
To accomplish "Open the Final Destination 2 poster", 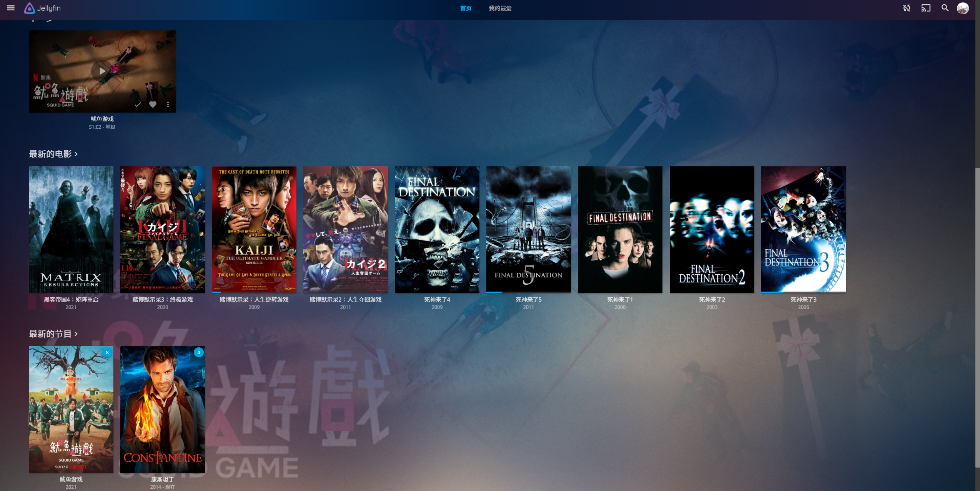I will [x=712, y=229].
